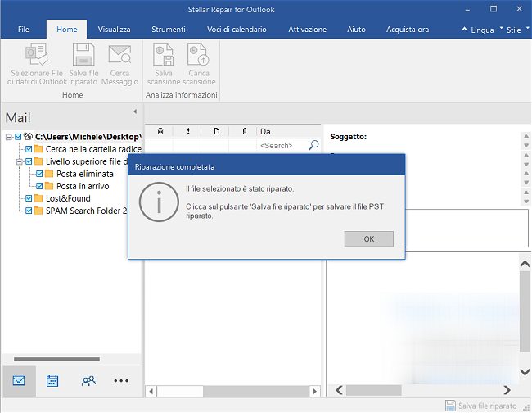Toggle the Lost&Found checkbox
Image resolution: width=532 pixels, height=413 pixels.
coord(29,198)
